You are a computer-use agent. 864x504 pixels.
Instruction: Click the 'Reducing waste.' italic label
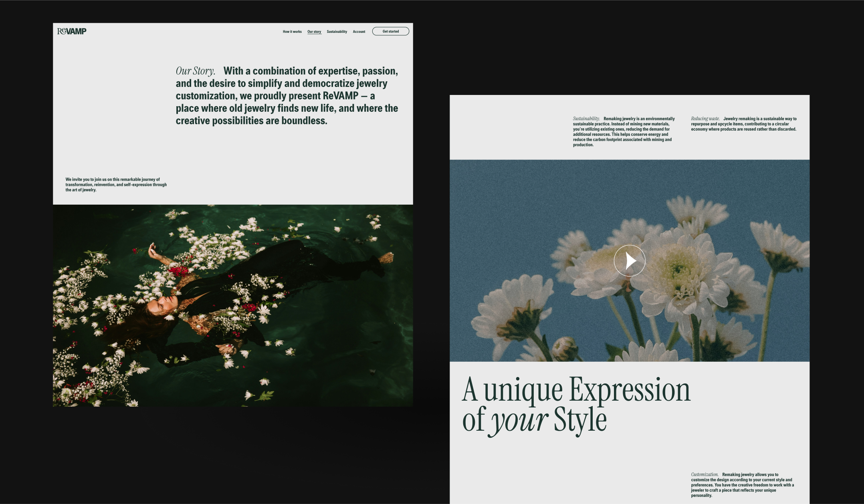pyautogui.click(x=705, y=119)
